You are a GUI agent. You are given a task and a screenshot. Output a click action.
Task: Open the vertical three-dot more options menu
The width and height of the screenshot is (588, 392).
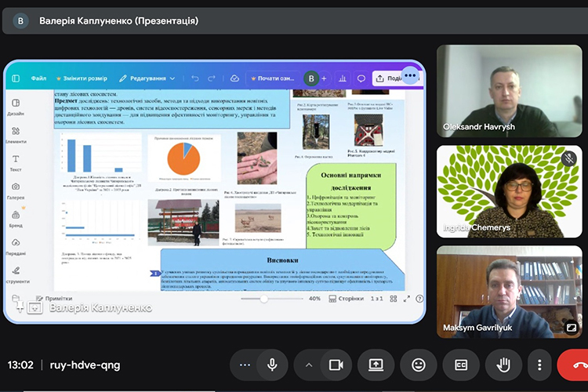539,365
